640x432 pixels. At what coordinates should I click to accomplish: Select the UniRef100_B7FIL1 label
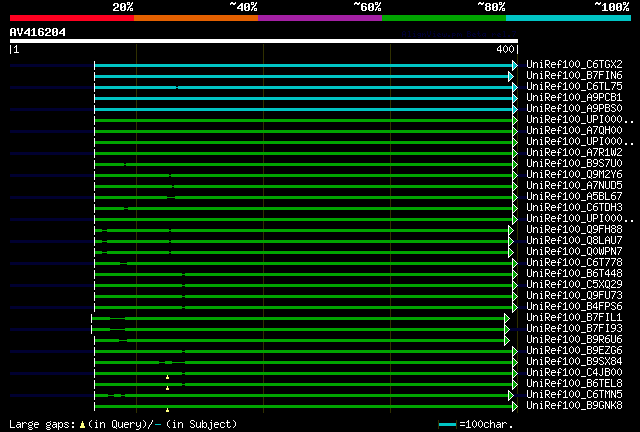click(574, 318)
